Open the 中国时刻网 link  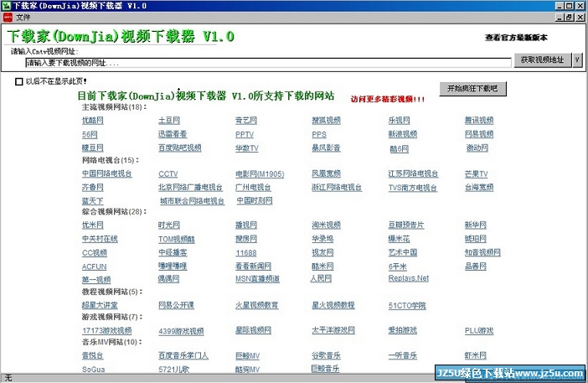pos(255,200)
